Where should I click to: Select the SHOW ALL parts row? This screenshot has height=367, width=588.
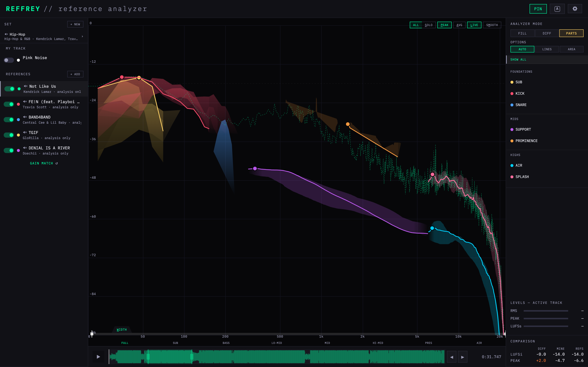pyautogui.click(x=547, y=59)
